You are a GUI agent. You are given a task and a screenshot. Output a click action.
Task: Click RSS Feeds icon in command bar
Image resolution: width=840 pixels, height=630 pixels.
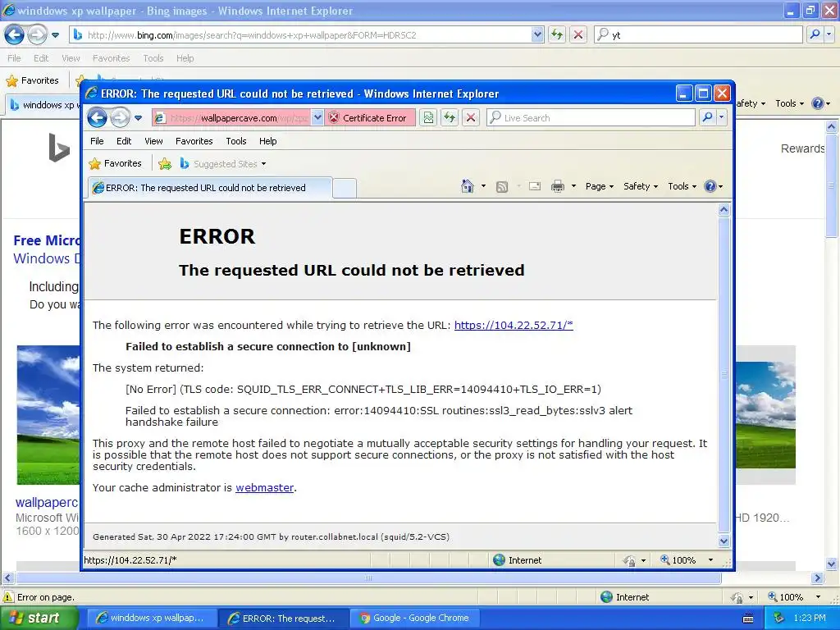coord(502,186)
